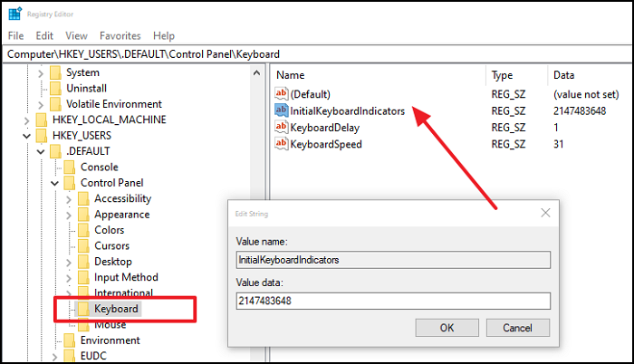
Task: Expand the Input Method key
Action: 69,279
